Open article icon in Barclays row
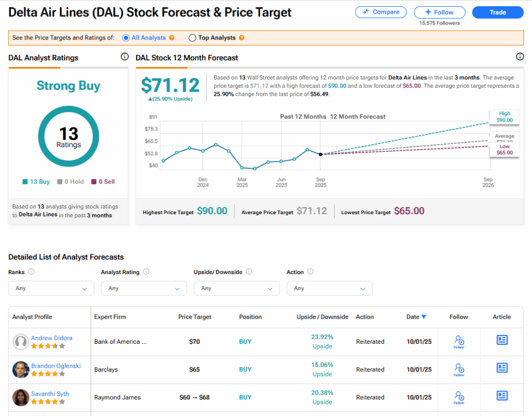The width and height of the screenshot is (532, 416). tap(502, 369)
